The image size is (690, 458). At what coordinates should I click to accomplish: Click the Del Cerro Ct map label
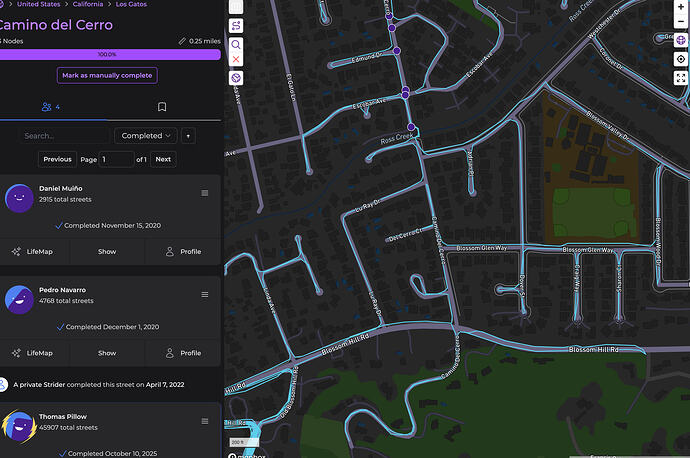pos(405,234)
